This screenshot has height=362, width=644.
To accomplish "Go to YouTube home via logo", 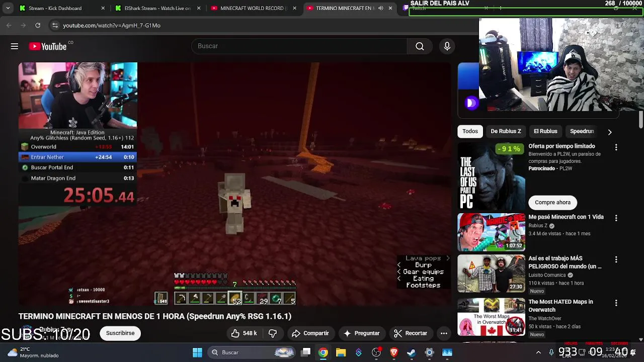I will pos(48,46).
